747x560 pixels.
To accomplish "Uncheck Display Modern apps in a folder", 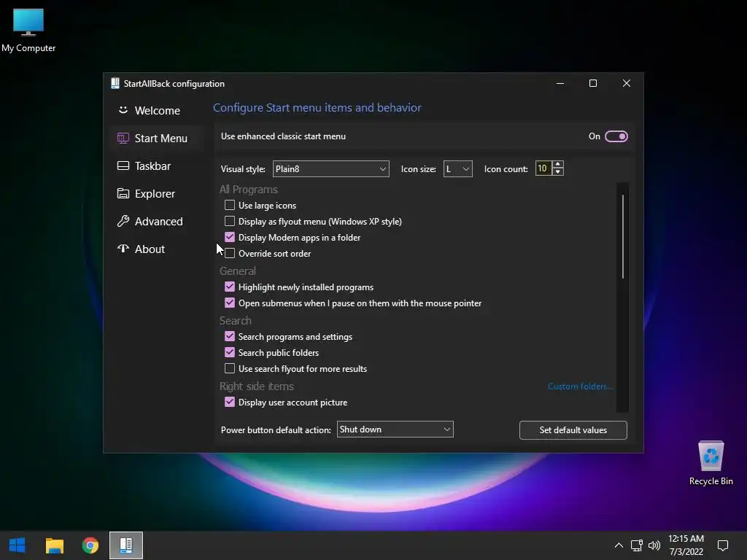I will pos(230,237).
